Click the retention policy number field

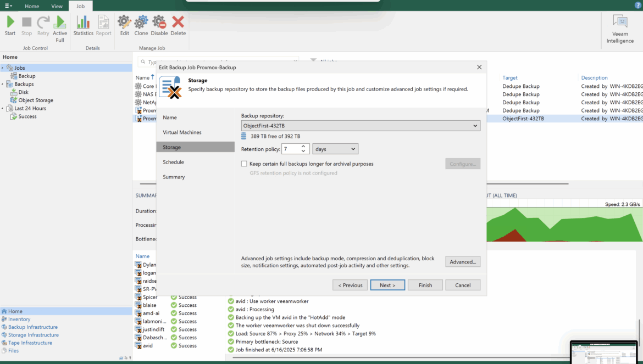(291, 149)
